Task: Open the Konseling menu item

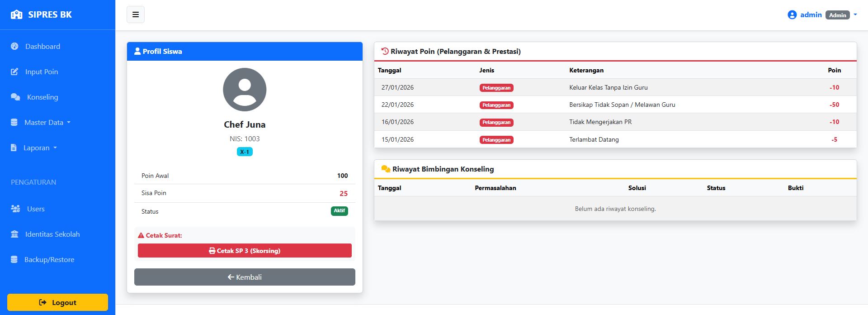Action: (x=42, y=97)
